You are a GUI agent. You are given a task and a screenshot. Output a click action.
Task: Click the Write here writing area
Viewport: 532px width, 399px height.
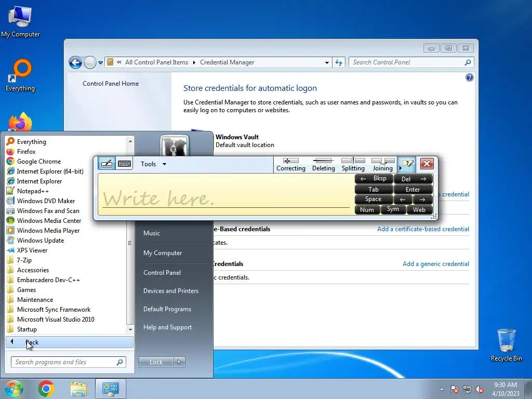[225, 194]
